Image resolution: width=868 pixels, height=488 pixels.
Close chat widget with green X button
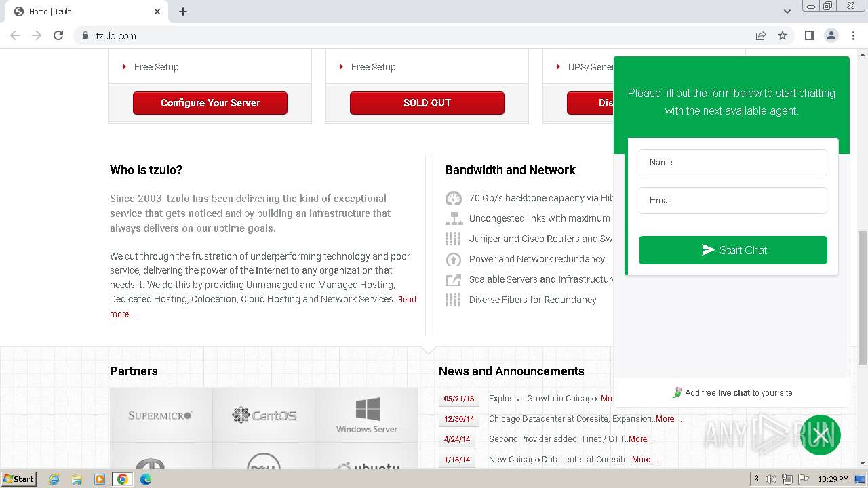point(821,435)
